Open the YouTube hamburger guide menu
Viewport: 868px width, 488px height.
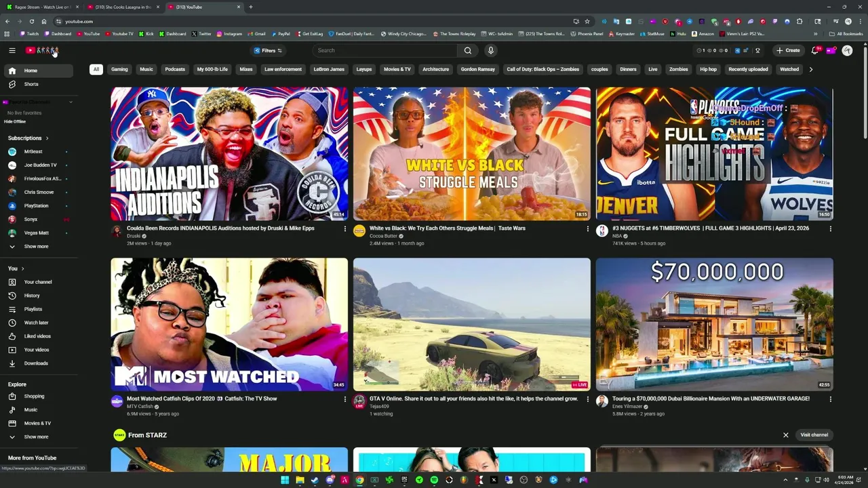coord(12,50)
